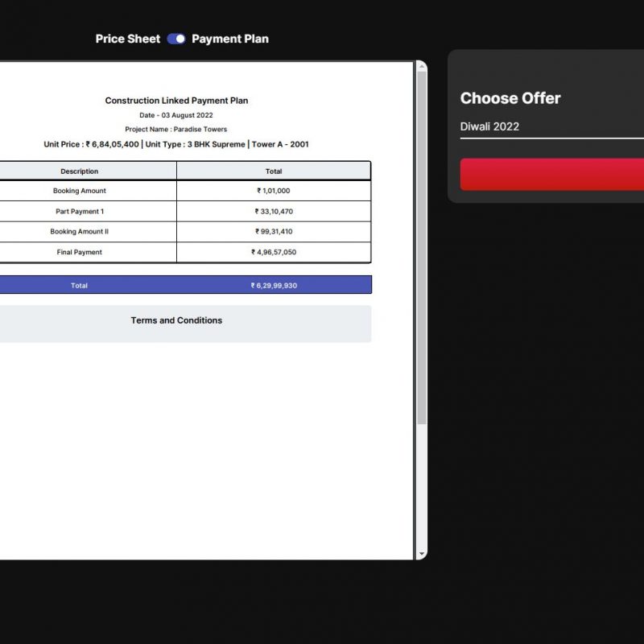The image size is (644, 644).
Task: Select the Booking Amount II row label
Action: tap(79, 232)
